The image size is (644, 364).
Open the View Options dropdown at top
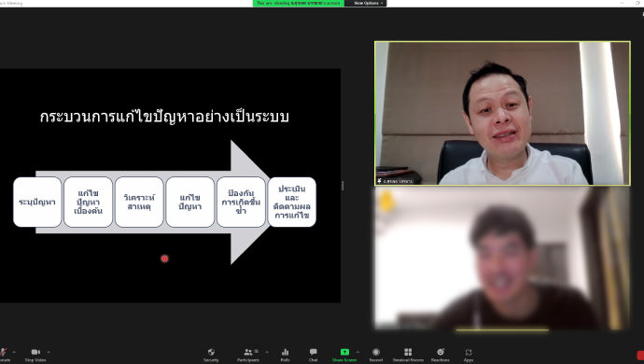point(368,3)
